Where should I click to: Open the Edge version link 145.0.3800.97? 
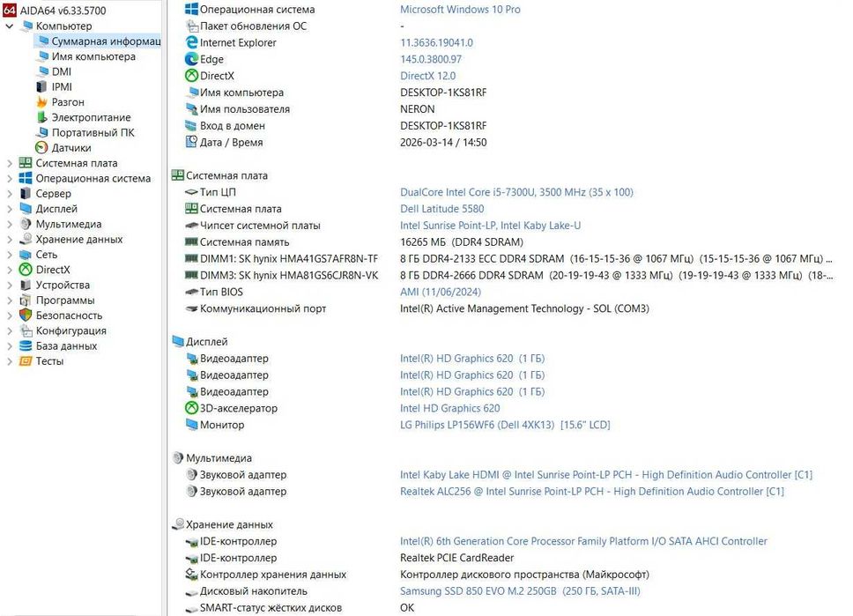(x=431, y=59)
